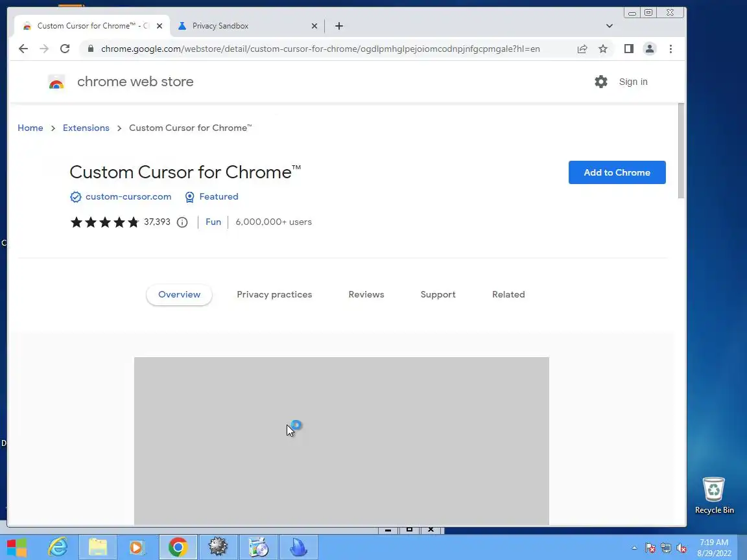The width and height of the screenshot is (747, 560).
Task: Open the Windows Start button
Action: click(x=17, y=547)
